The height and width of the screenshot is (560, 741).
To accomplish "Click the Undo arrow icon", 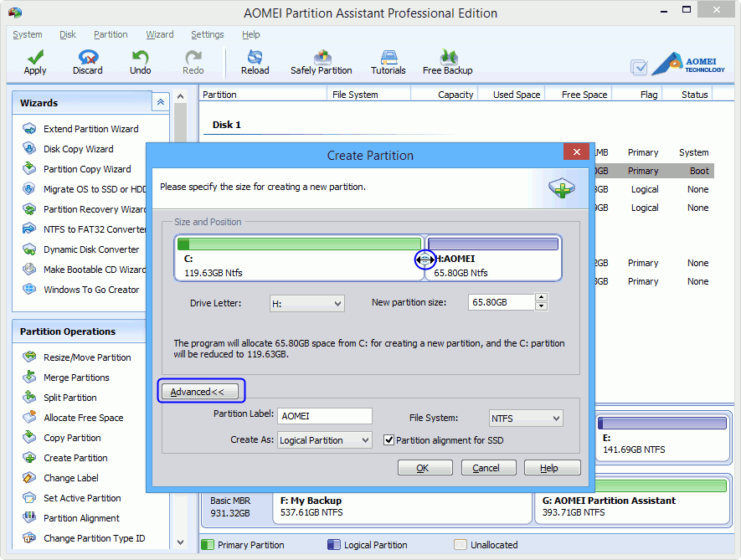I will (140, 57).
